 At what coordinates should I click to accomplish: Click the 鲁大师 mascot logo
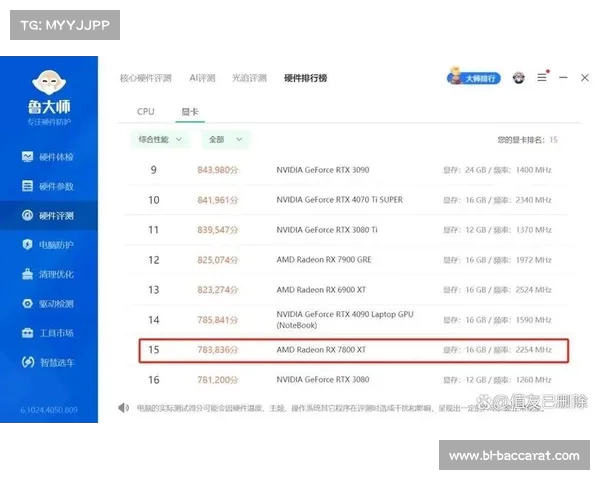tap(49, 82)
